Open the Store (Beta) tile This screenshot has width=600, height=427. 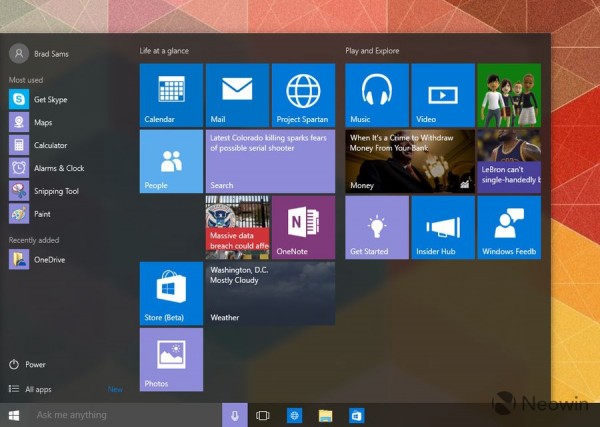click(171, 293)
